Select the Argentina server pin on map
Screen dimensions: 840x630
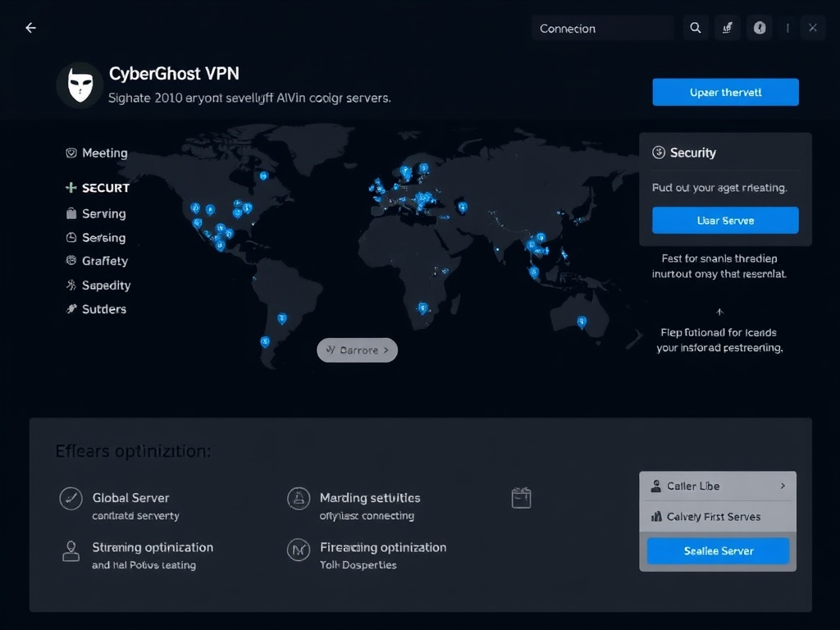265,342
